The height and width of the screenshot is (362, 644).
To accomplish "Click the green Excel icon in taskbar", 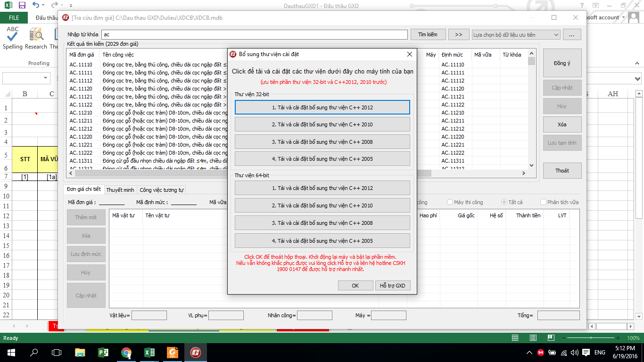I will point(149,352).
